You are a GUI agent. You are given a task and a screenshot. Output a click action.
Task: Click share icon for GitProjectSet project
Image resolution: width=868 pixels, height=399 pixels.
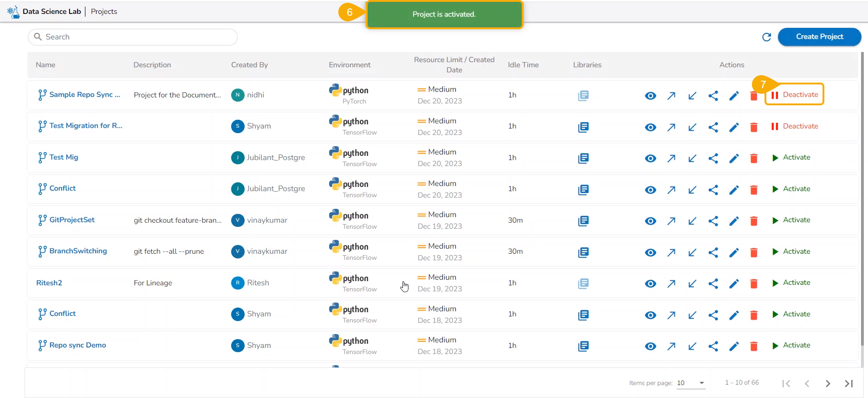[x=713, y=221]
